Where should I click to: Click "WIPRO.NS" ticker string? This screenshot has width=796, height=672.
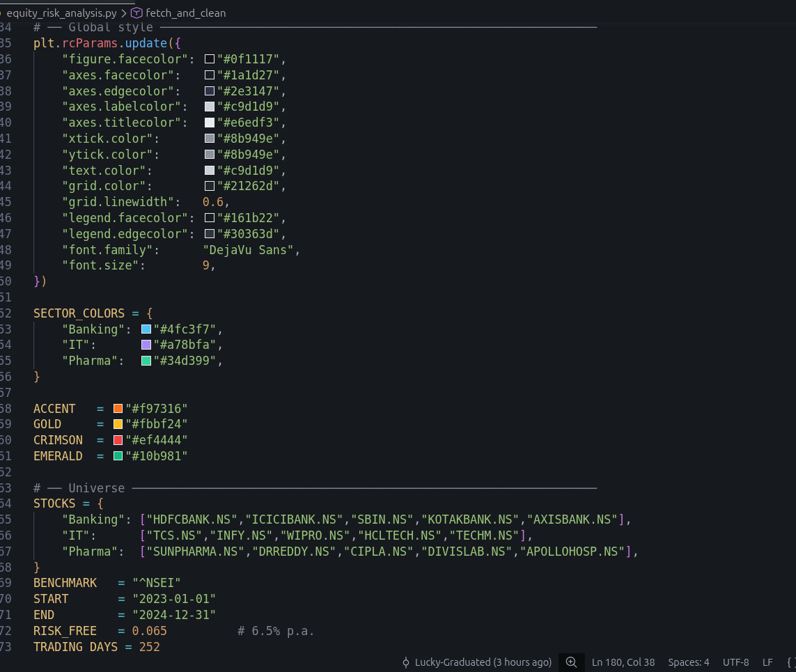pyautogui.click(x=315, y=536)
